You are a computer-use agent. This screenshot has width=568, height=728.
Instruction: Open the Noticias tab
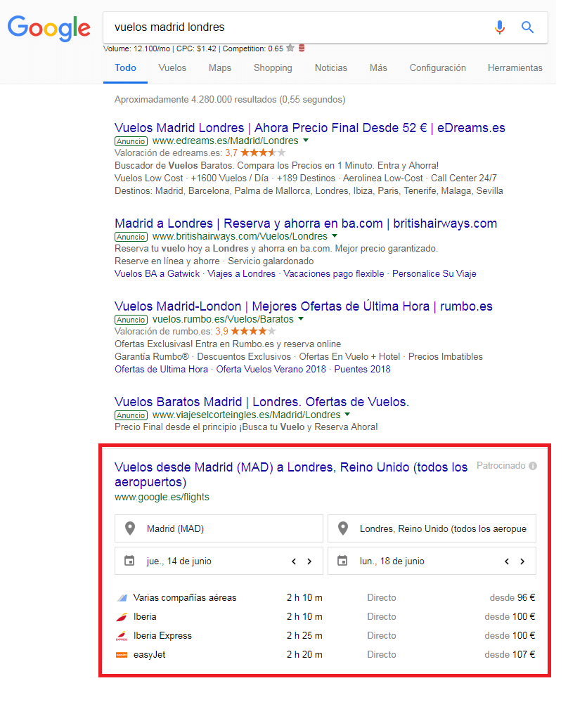tap(331, 67)
